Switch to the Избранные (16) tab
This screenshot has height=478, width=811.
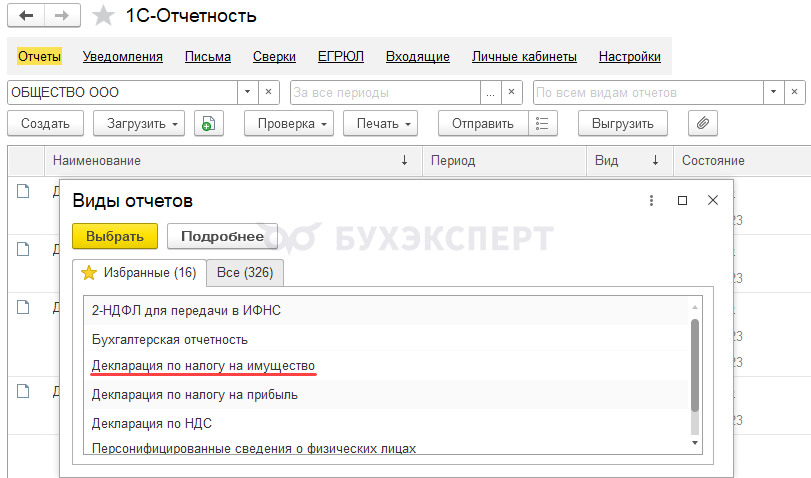click(x=139, y=272)
